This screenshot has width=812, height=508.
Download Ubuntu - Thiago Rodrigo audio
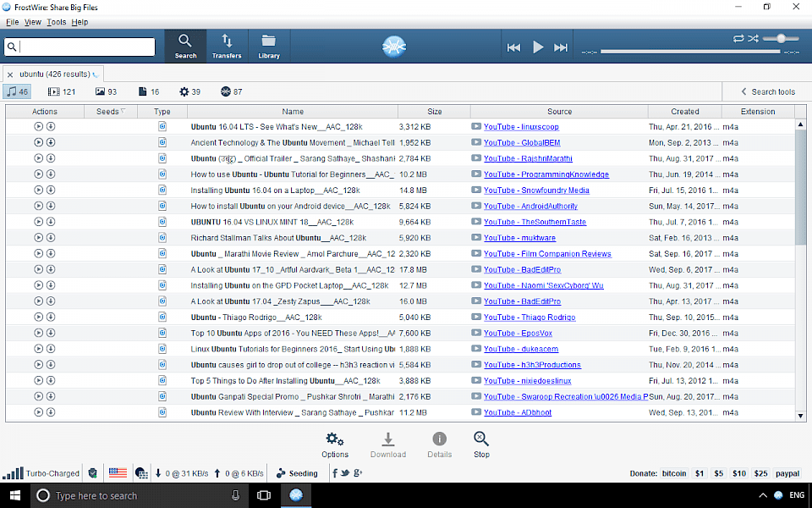point(51,317)
